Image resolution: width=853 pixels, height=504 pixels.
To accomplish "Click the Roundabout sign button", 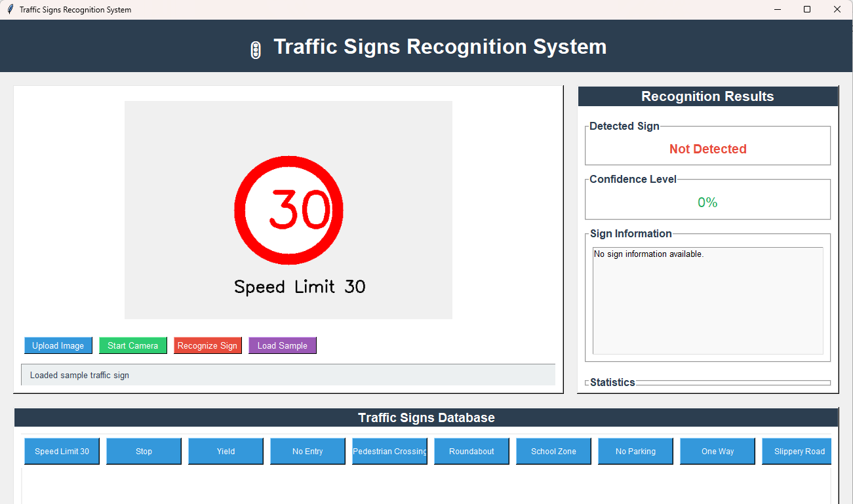I will [472, 451].
